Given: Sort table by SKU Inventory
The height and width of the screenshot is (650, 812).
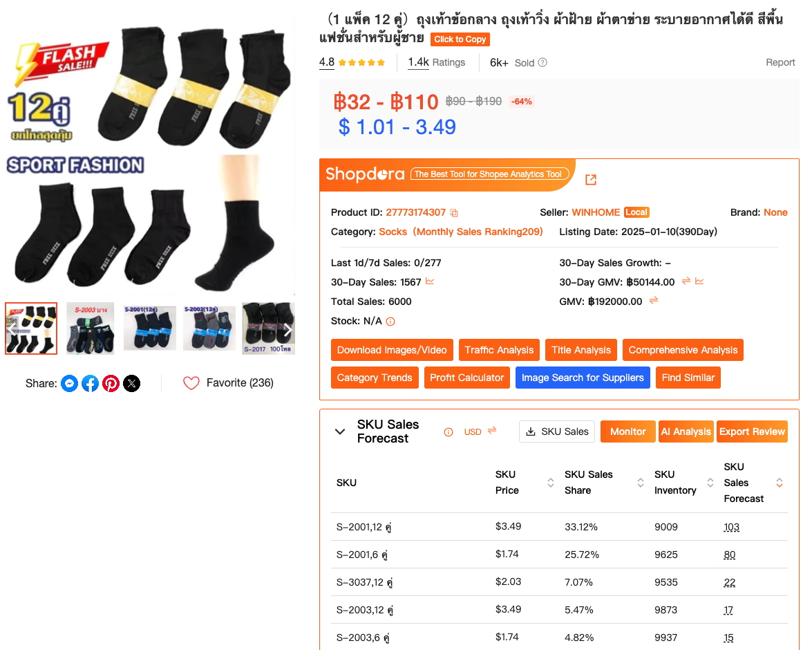Looking at the screenshot, I should [710, 483].
